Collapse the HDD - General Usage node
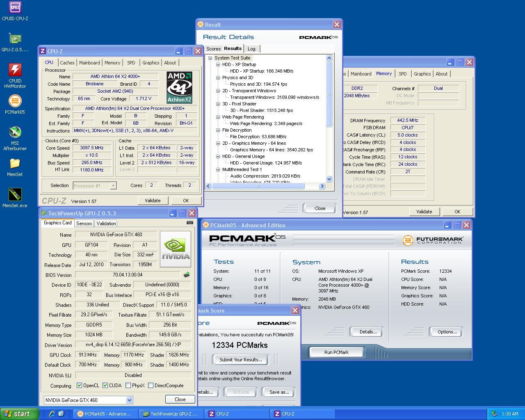The image size is (525, 420). pos(218,156)
